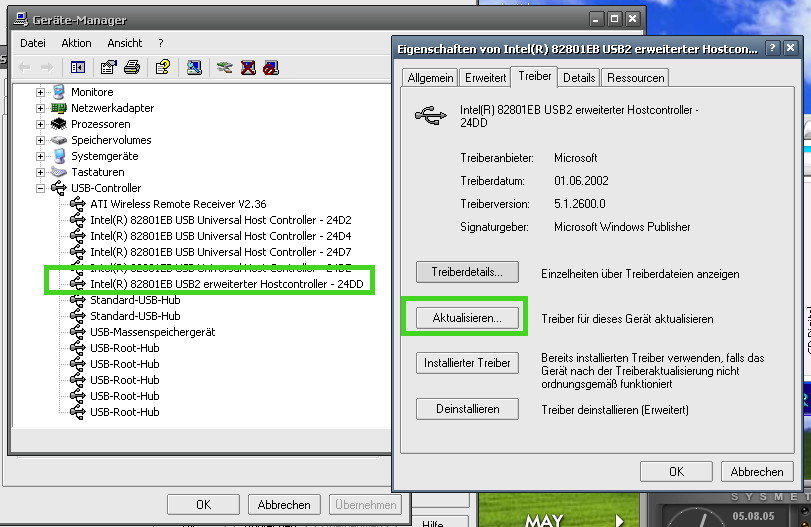Click the Treiberdatum value 01.06.2002
Screen dimensions: 811x527
point(581,181)
